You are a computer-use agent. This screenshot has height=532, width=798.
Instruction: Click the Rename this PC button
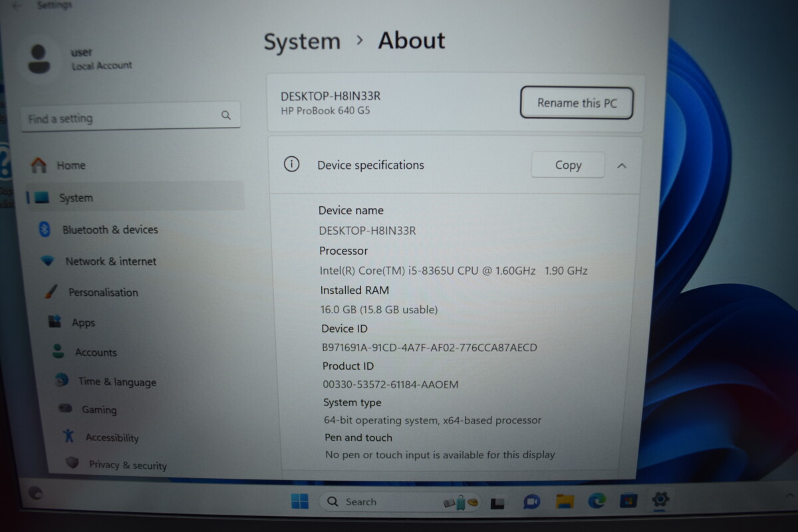click(x=577, y=103)
